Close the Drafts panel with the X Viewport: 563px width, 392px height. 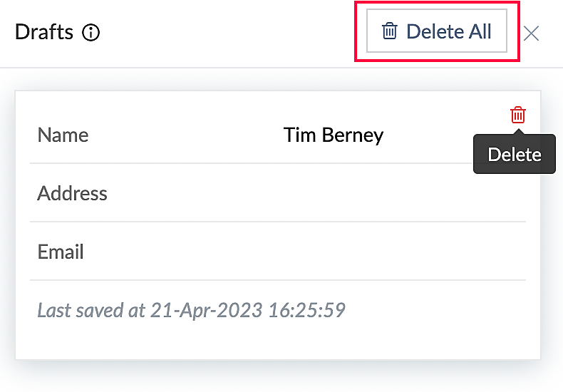pyautogui.click(x=531, y=33)
